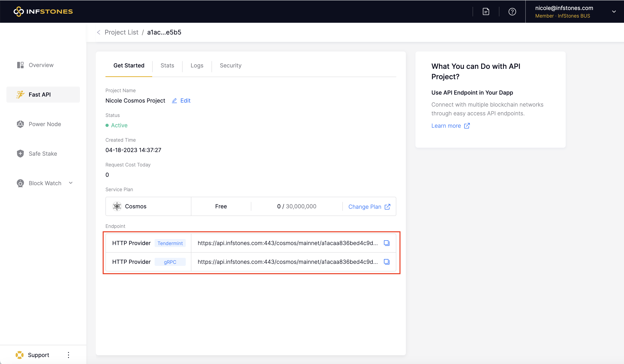Screen dimensions: 624x364
Task: Open the Logs tab
Action: (197, 66)
